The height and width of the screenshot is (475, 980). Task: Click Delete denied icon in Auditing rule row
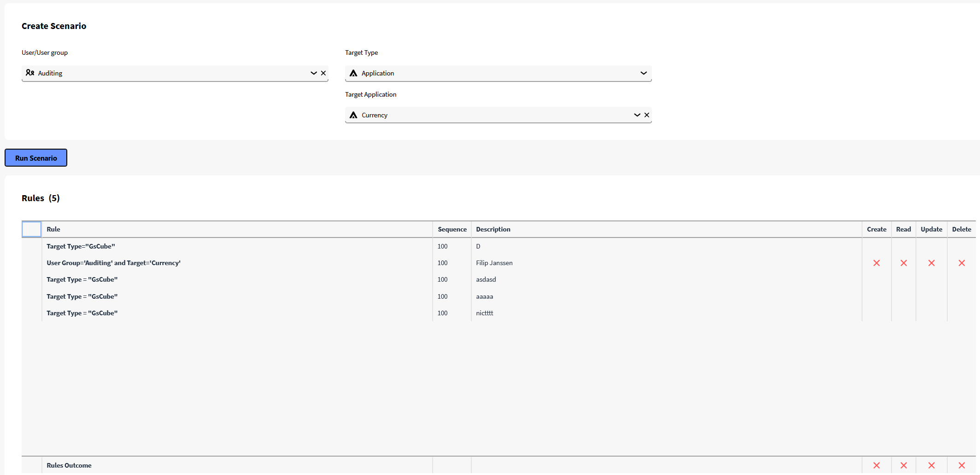coord(962,263)
